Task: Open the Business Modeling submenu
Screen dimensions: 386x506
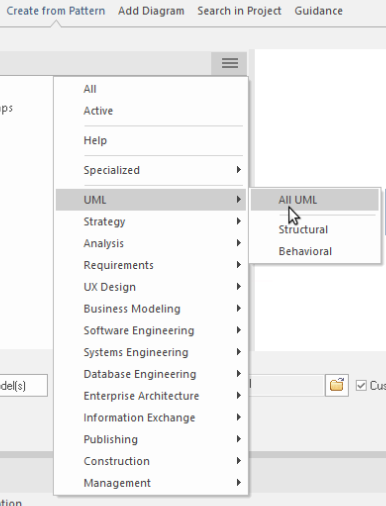Action: (x=151, y=309)
